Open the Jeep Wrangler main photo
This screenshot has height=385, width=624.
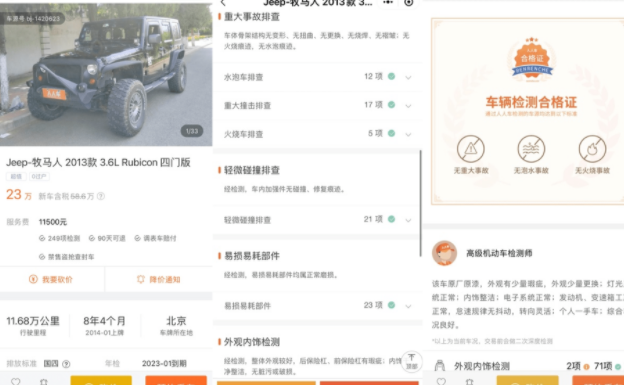[106, 74]
